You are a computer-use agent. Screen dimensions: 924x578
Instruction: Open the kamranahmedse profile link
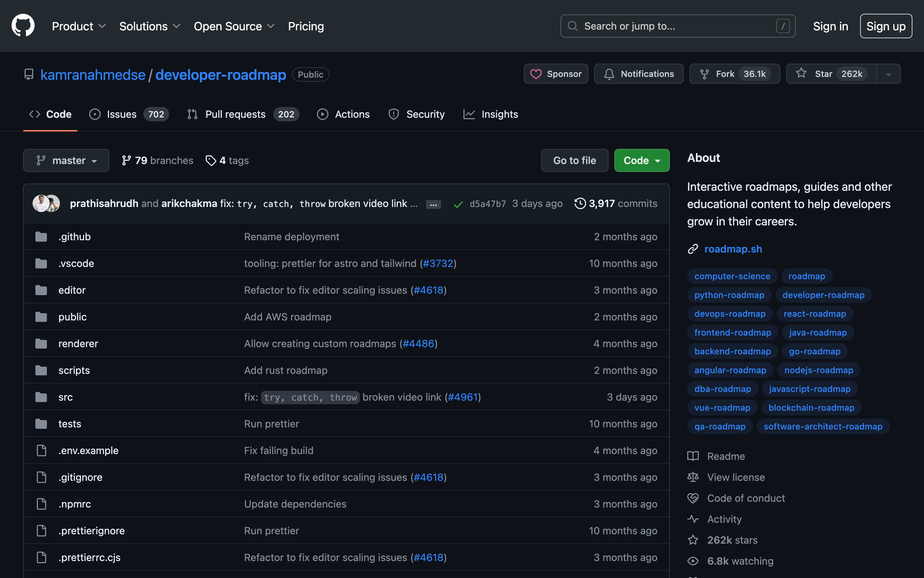click(93, 74)
